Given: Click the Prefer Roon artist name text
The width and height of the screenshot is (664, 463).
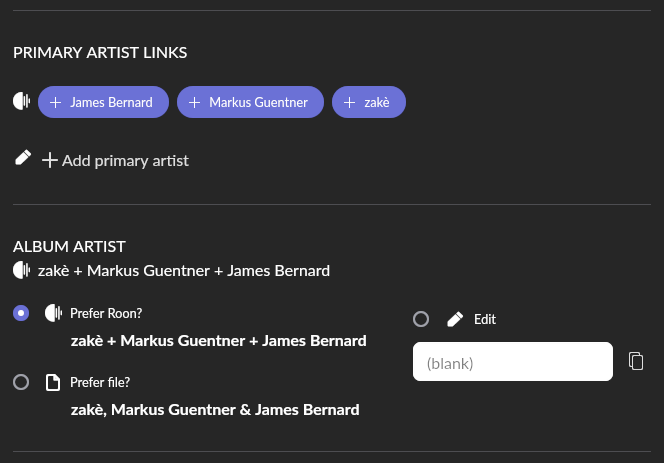Looking at the screenshot, I should click(218, 341).
